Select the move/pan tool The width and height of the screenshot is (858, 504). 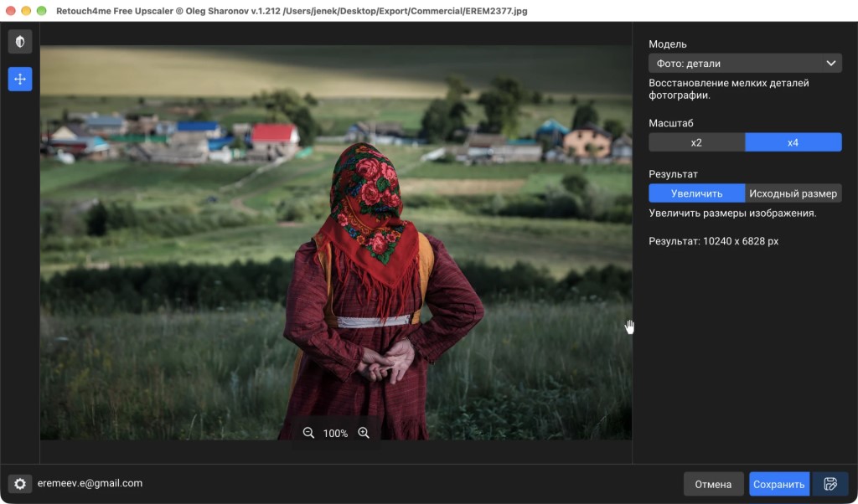[x=20, y=80]
